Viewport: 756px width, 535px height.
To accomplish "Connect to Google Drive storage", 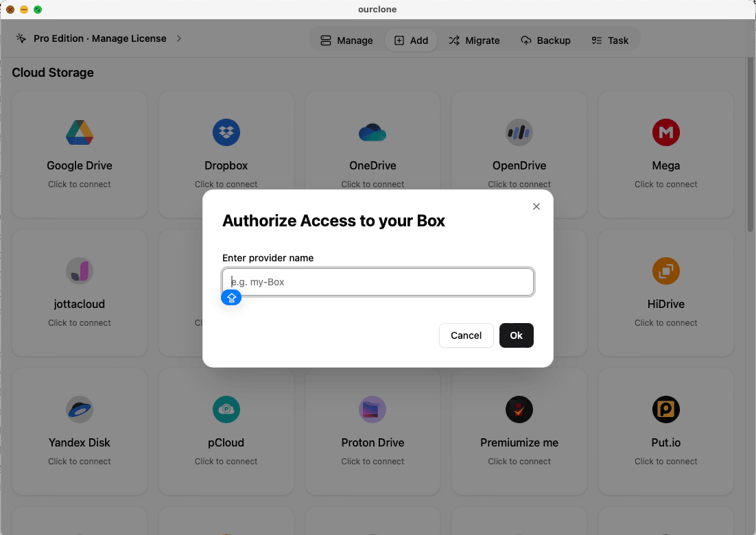I will pyautogui.click(x=79, y=132).
